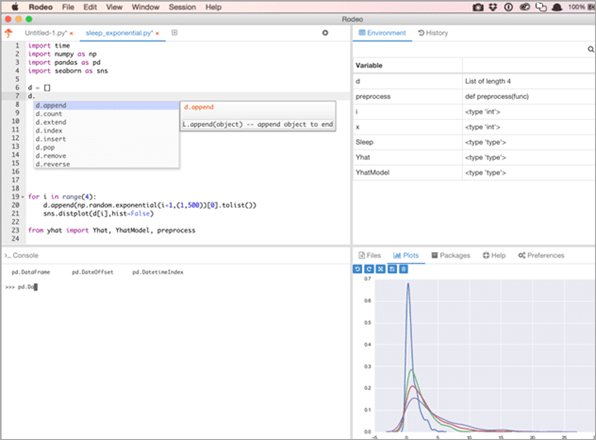Click the new tab plus icon
This screenshot has width=596, height=440.
pyautogui.click(x=174, y=33)
